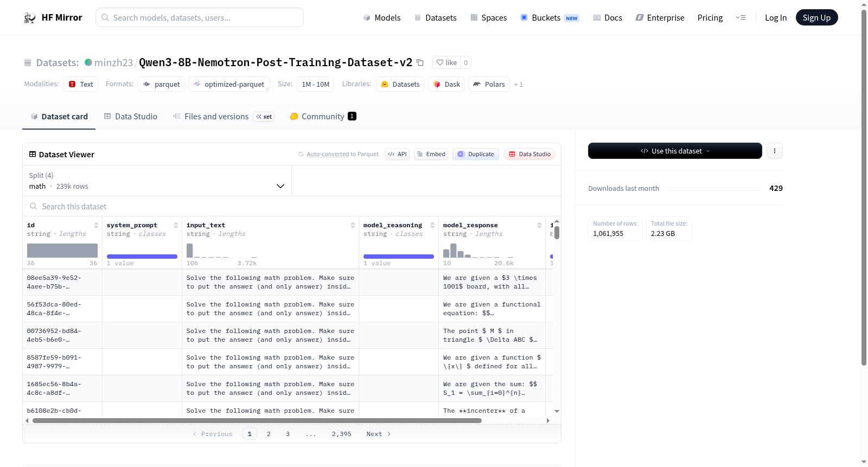Open the Data Studio tab
This screenshot has width=868, height=467.
[131, 117]
